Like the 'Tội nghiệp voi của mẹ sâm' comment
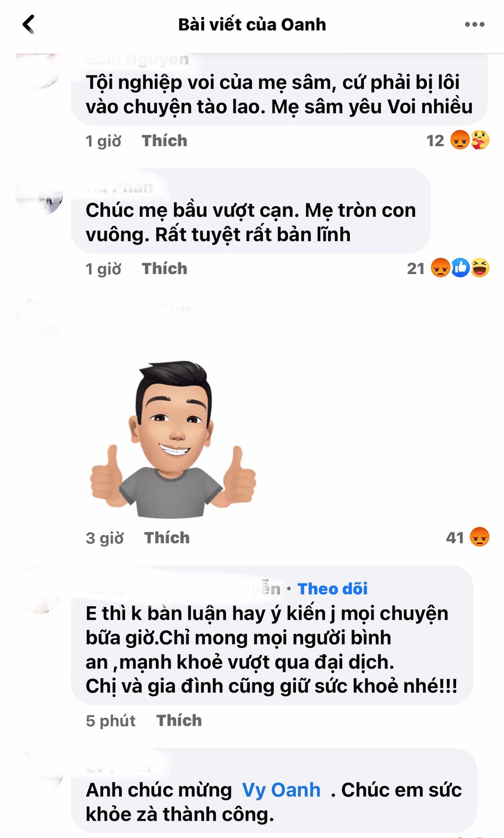 tap(164, 141)
